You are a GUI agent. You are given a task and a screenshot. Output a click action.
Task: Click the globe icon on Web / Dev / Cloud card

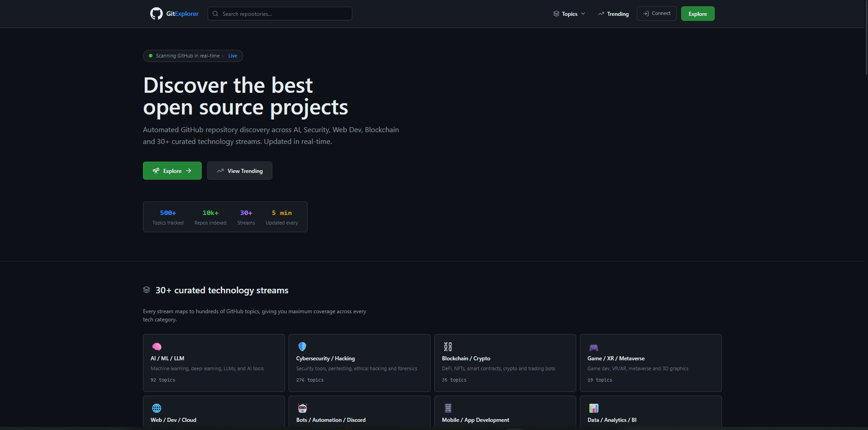click(x=157, y=408)
